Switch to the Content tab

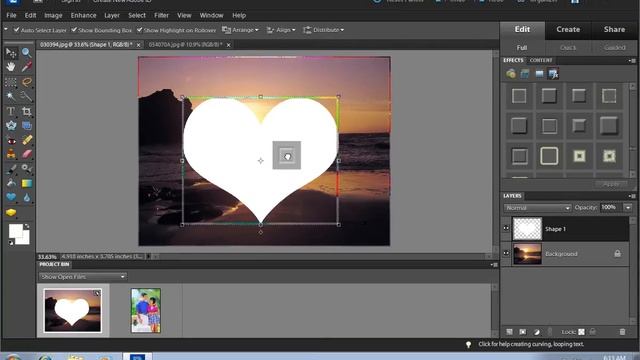pyautogui.click(x=541, y=60)
